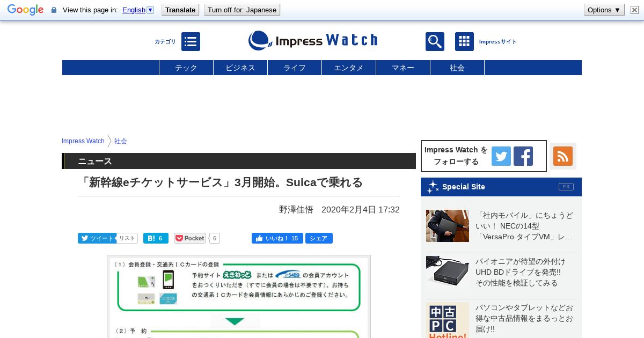Click the Impress Watch をフォローする text
Viewport: 644px width, 338px height.
pyautogui.click(x=456, y=156)
